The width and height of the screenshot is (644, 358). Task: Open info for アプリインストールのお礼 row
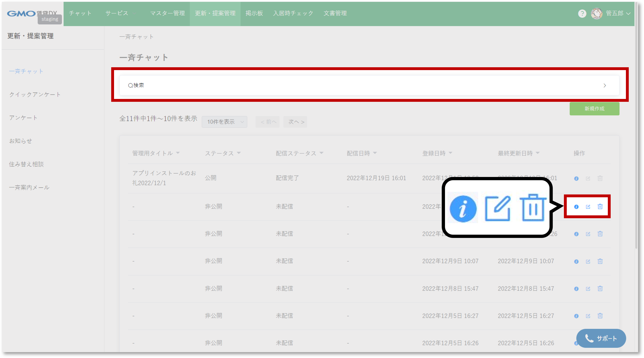point(576,178)
